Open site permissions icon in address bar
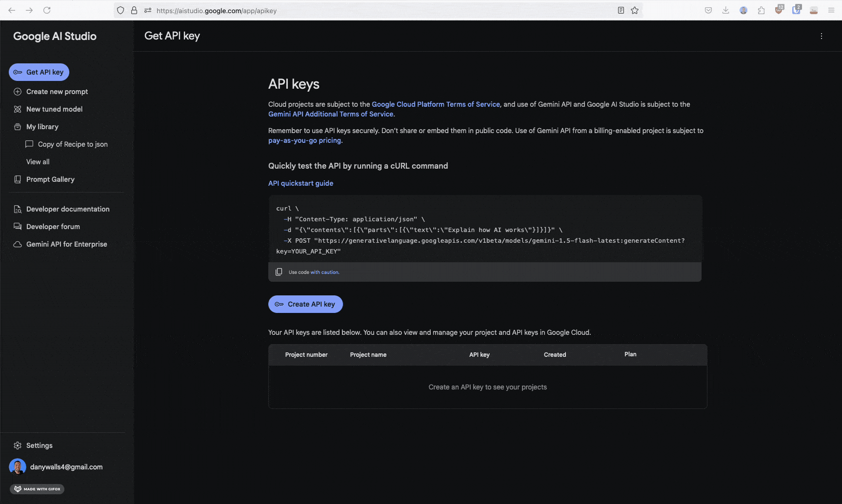The image size is (842, 504). 148,10
